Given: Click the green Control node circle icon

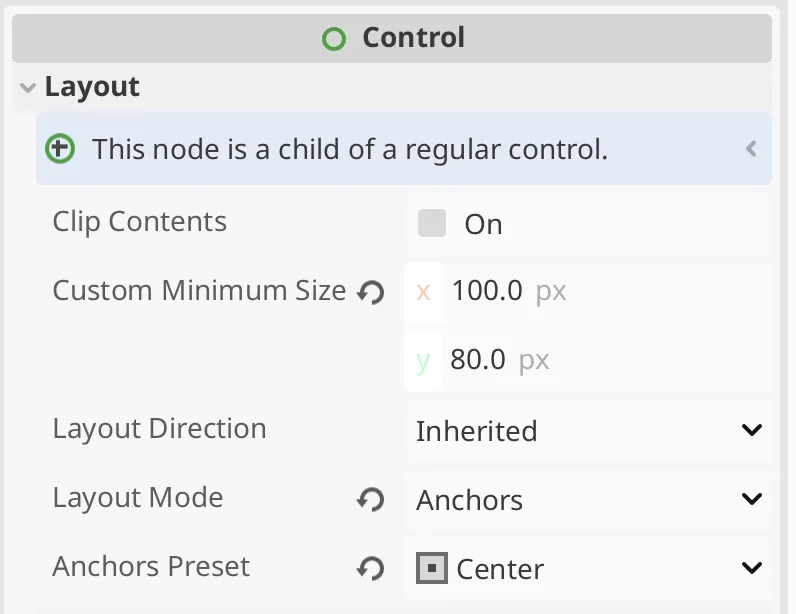Looking at the screenshot, I should [334, 39].
